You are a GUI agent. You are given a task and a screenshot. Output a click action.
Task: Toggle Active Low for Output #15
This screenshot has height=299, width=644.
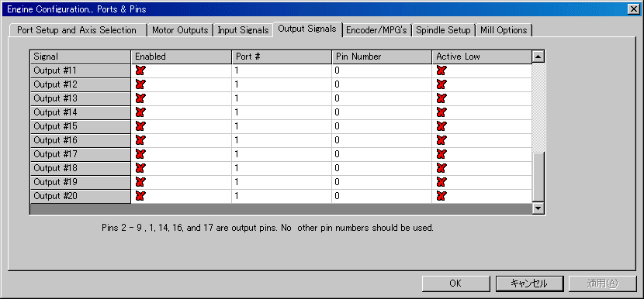[x=441, y=126]
